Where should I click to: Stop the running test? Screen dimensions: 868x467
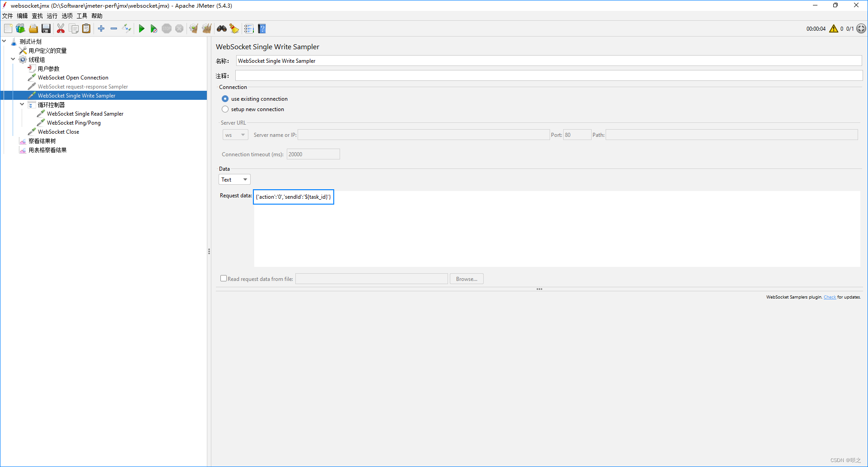coord(167,28)
